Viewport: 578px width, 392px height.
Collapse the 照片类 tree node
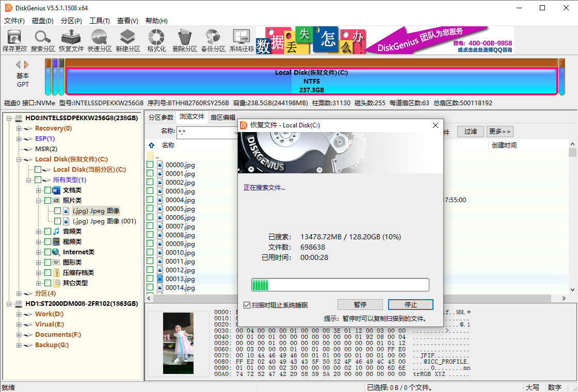pos(38,201)
